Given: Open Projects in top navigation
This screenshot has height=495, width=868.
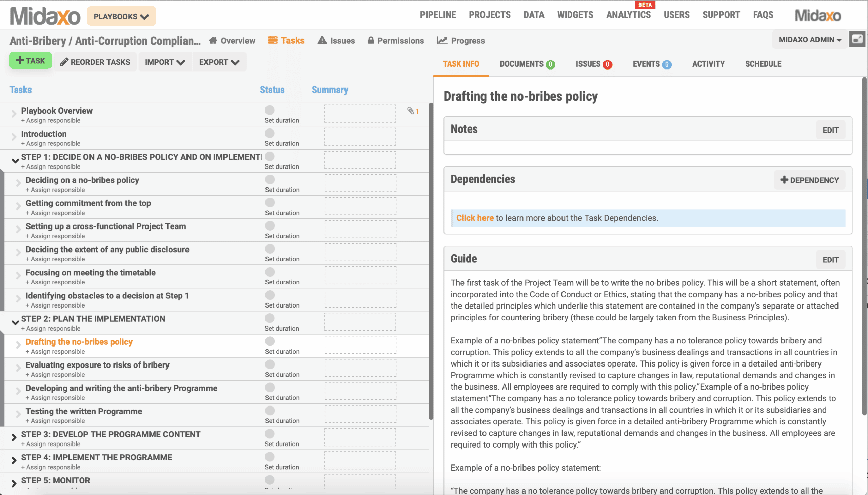Looking at the screenshot, I should (490, 15).
